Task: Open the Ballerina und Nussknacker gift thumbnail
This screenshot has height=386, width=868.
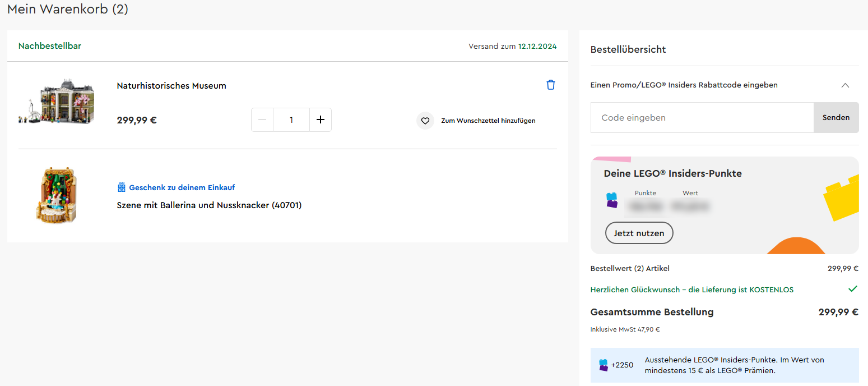Action: [x=56, y=195]
